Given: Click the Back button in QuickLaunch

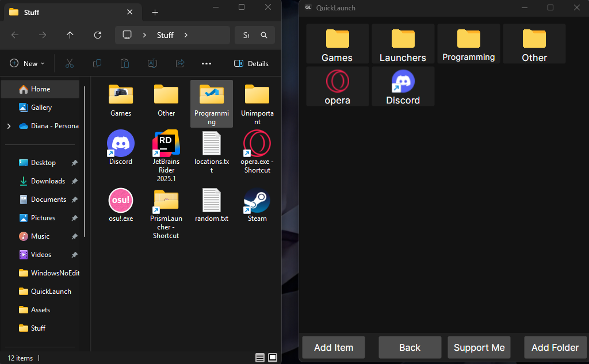Looking at the screenshot, I should point(410,347).
